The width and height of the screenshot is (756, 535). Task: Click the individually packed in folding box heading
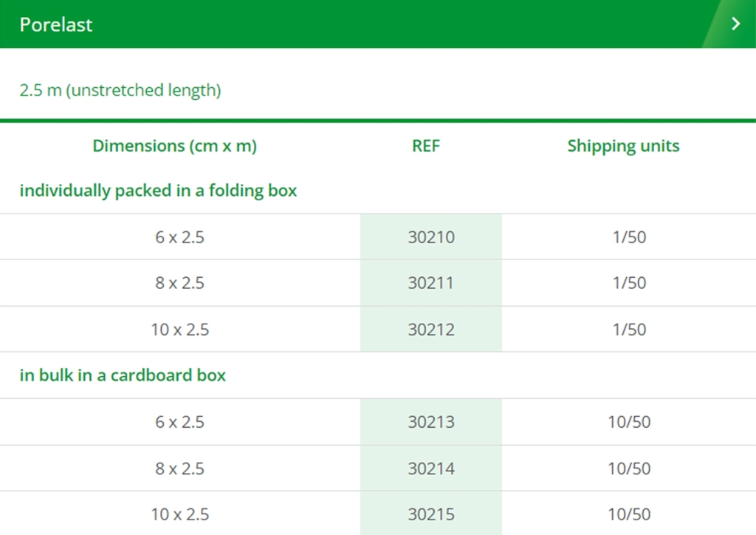(158, 191)
